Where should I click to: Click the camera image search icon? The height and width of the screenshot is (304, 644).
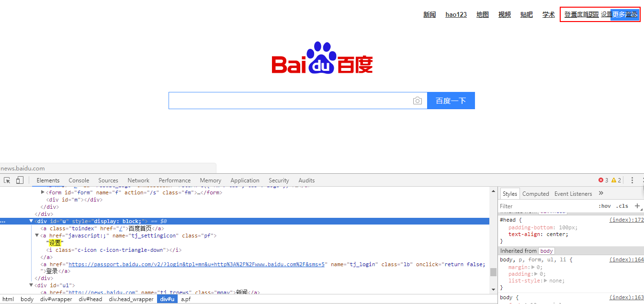(x=418, y=101)
